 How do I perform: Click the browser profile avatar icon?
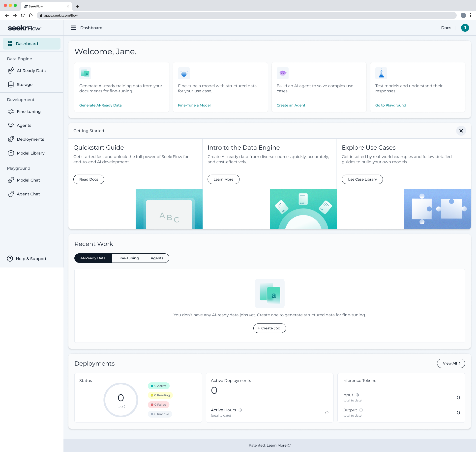pyautogui.click(x=463, y=15)
